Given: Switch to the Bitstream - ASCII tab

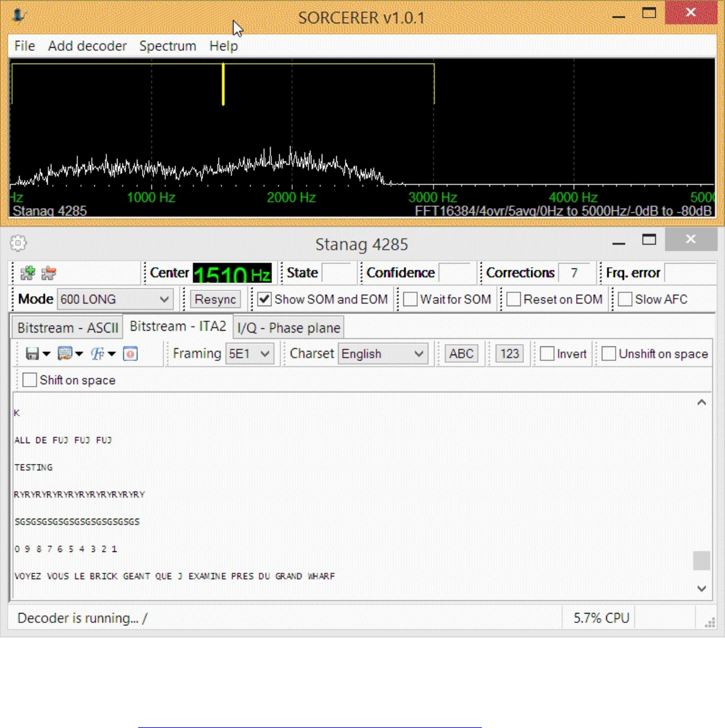Looking at the screenshot, I should (68, 328).
